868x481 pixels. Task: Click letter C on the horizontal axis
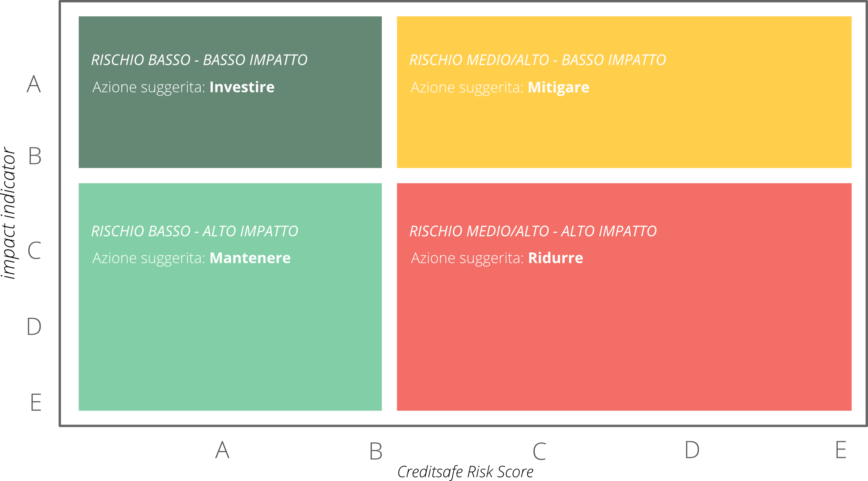539,451
